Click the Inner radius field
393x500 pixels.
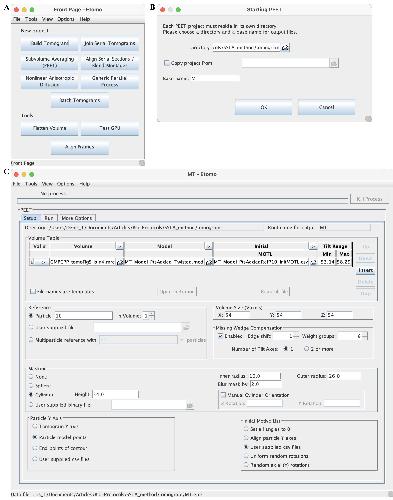click(265, 376)
